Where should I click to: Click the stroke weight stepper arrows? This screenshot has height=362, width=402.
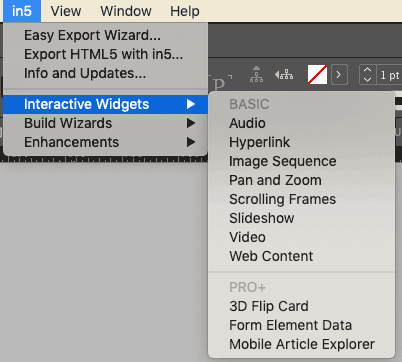click(x=367, y=75)
